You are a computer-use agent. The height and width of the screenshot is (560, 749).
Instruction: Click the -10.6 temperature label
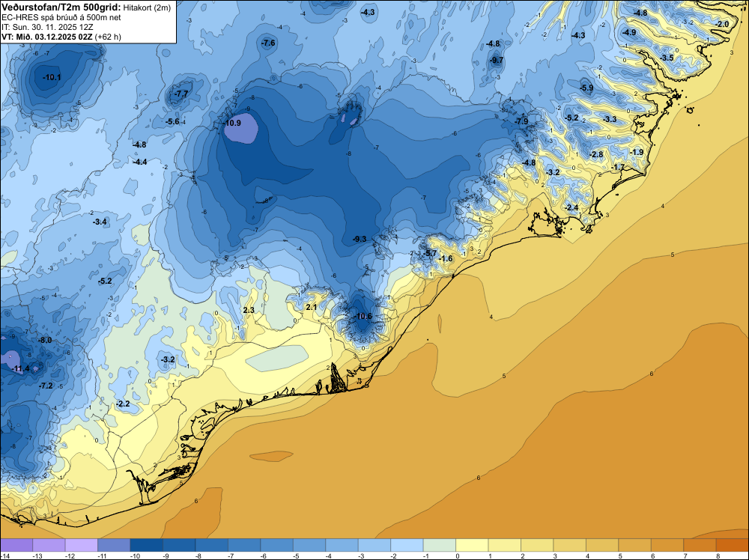pyautogui.click(x=363, y=316)
